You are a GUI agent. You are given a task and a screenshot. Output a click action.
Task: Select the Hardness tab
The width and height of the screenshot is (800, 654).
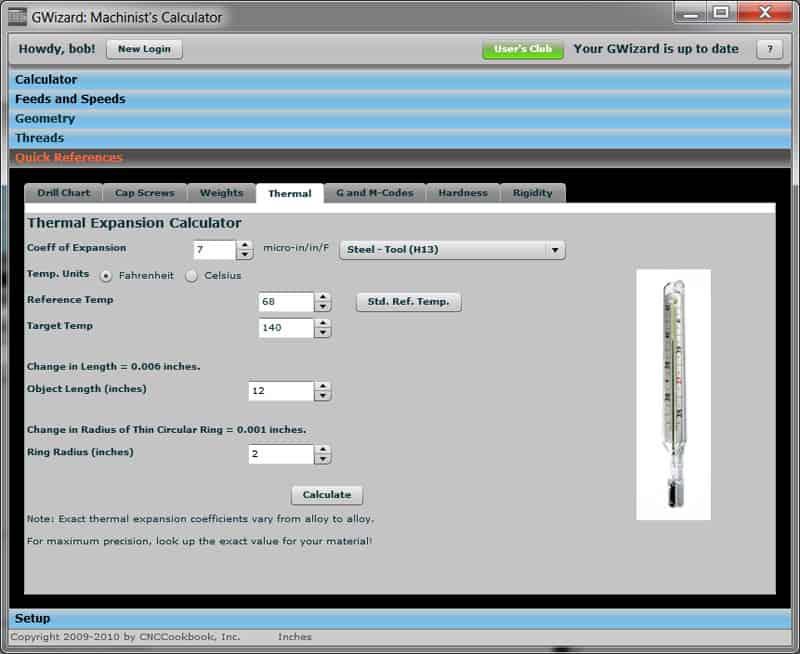click(x=464, y=193)
